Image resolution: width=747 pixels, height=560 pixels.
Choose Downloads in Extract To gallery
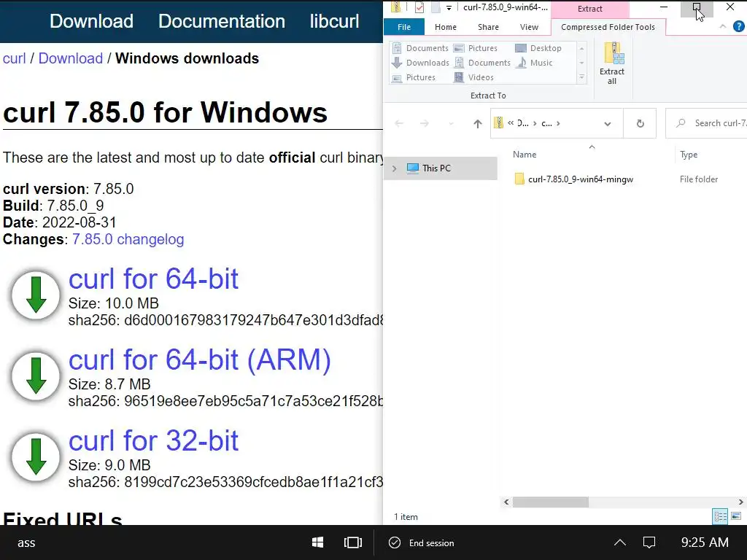[x=420, y=63]
